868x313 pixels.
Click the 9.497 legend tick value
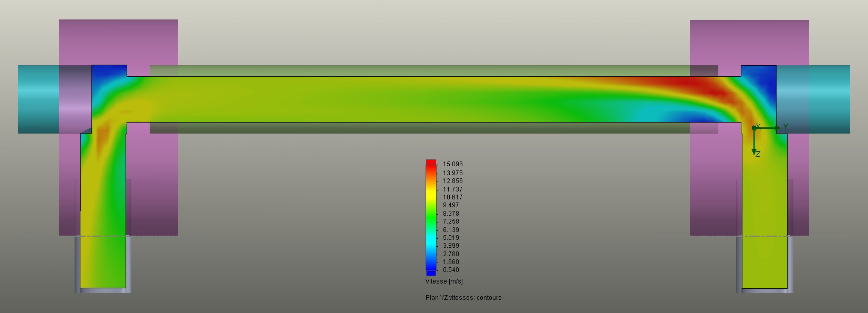(x=451, y=205)
